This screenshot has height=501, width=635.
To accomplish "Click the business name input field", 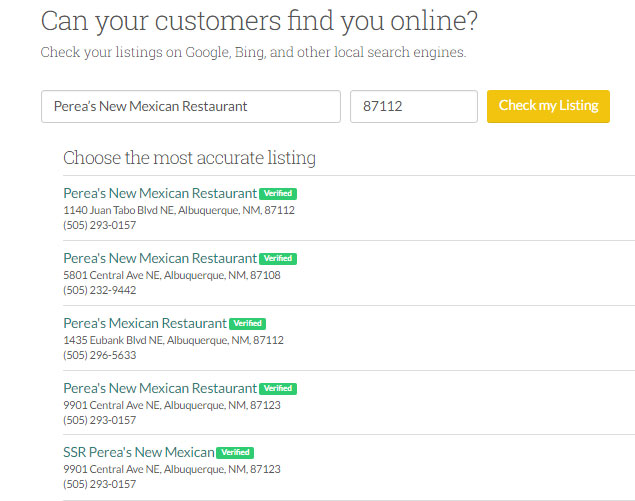I will click(x=191, y=107).
